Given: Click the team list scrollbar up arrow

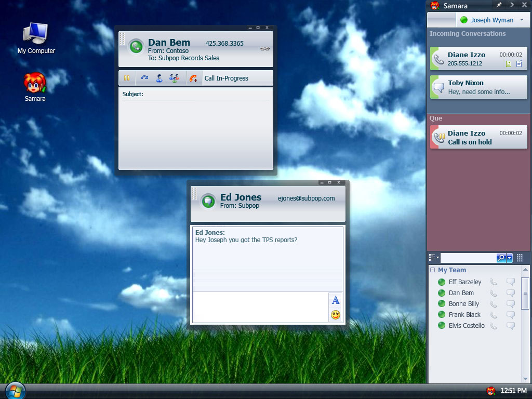Looking at the screenshot, I should click(x=525, y=270).
